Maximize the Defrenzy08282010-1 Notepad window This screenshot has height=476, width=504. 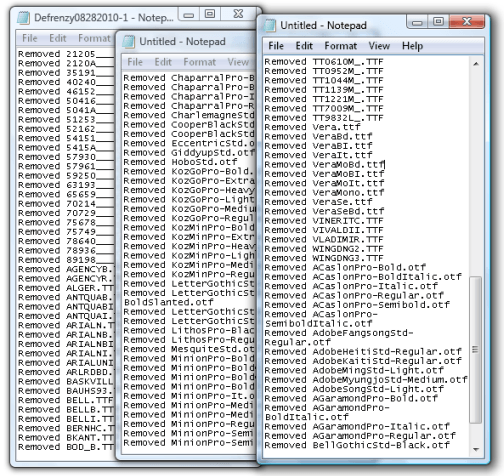pyautogui.click(x=210, y=14)
